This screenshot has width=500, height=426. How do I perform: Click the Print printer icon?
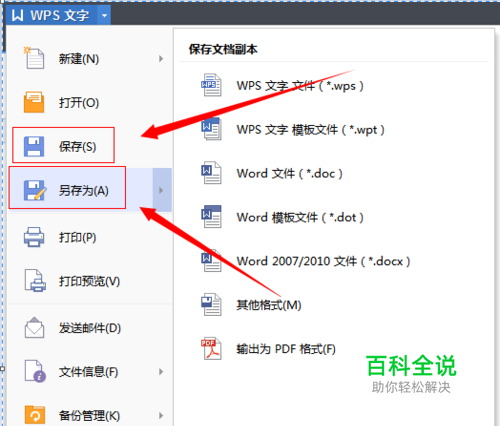tap(34, 237)
